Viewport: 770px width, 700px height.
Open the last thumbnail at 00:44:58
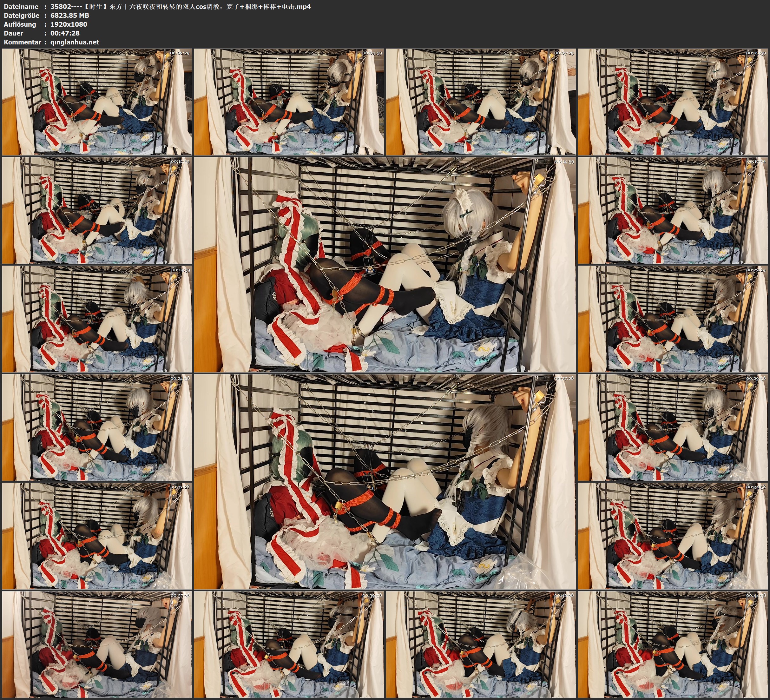tap(673, 644)
